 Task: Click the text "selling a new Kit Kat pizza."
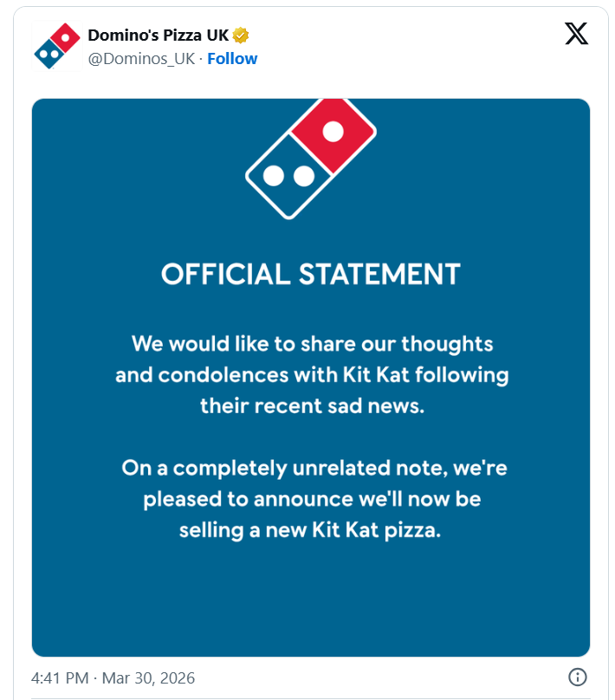(310, 530)
